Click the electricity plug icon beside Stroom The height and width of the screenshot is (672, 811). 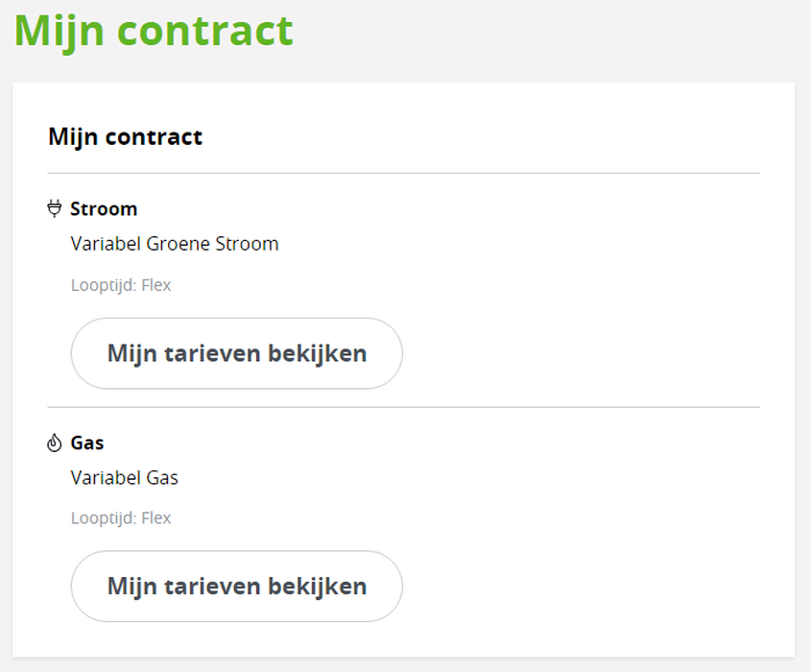[55, 208]
